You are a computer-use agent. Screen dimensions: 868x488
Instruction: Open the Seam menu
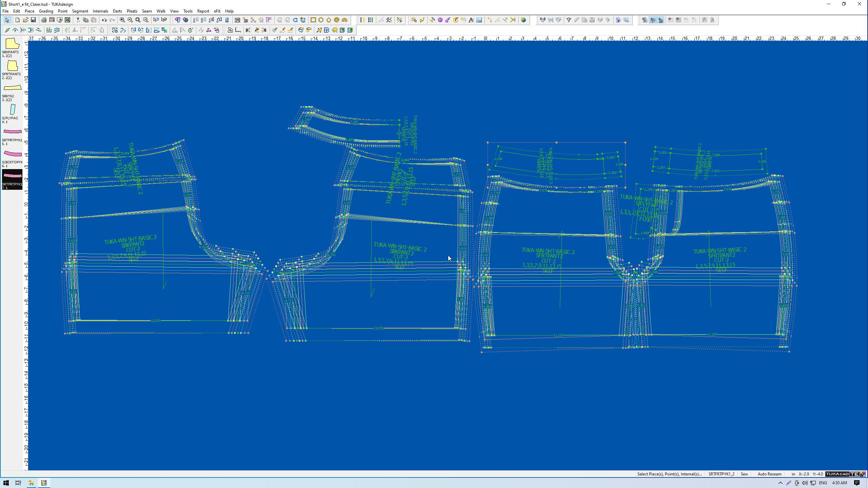coord(146,11)
